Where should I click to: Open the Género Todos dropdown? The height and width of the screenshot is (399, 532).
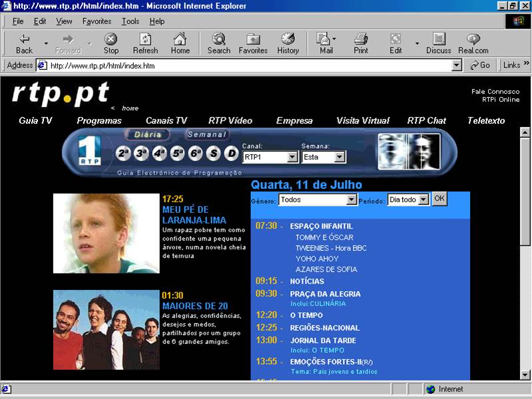coord(352,199)
